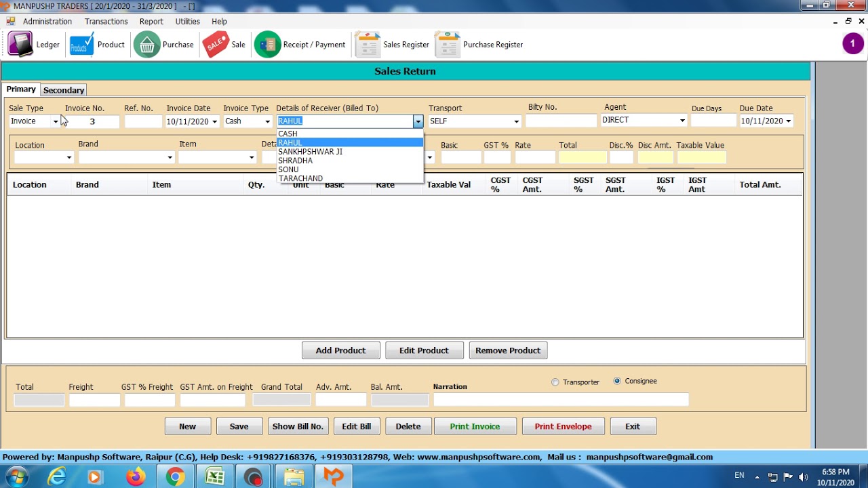This screenshot has height=488, width=868.
Task: Open the Ledger toolbar icon
Action: (20, 45)
